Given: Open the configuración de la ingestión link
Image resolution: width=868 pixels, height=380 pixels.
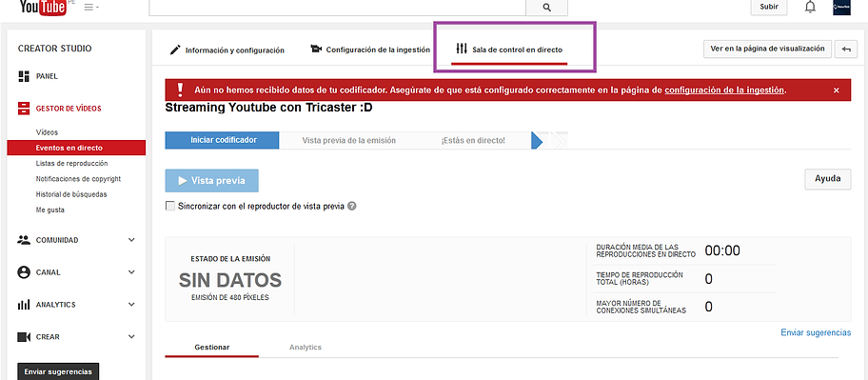Looking at the screenshot, I should click(x=724, y=90).
